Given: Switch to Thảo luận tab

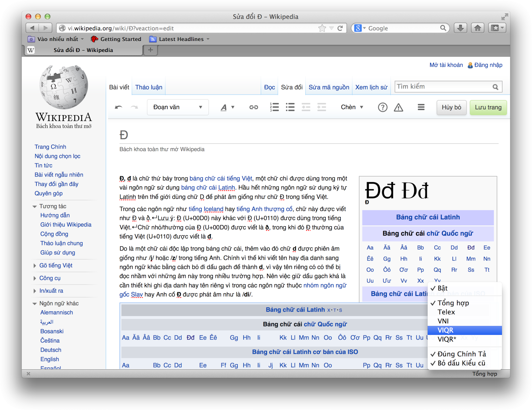Looking at the screenshot, I should 149,87.
